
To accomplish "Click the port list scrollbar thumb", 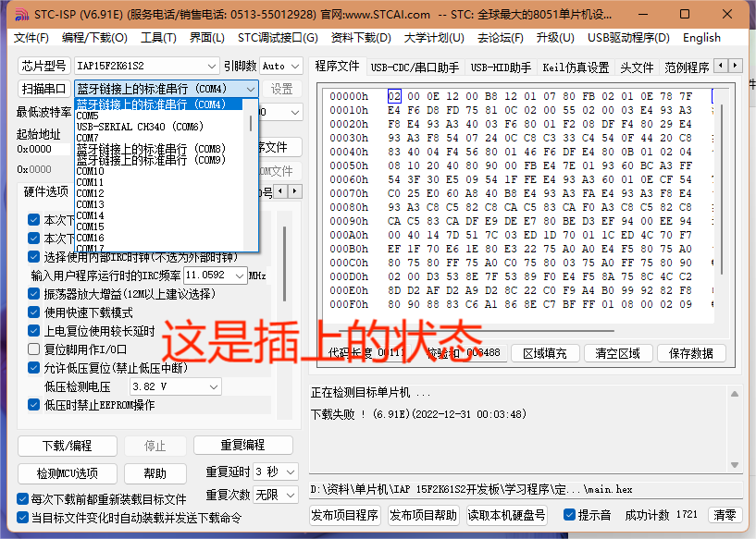I will pos(251,123).
